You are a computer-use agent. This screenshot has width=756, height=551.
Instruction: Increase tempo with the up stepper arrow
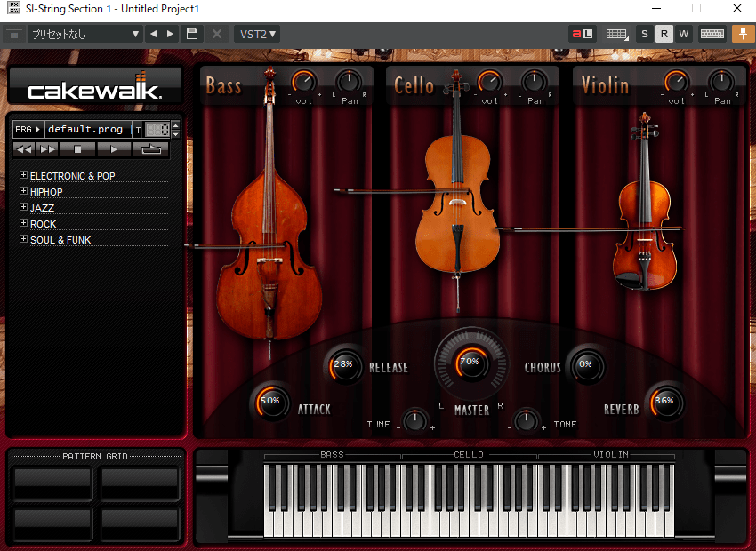point(176,125)
